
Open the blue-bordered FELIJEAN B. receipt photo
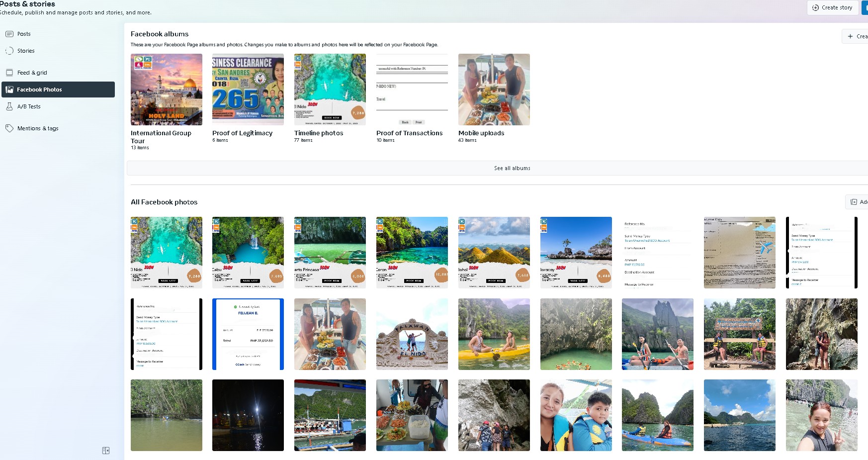pyautogui.click(x=248, y=334)
